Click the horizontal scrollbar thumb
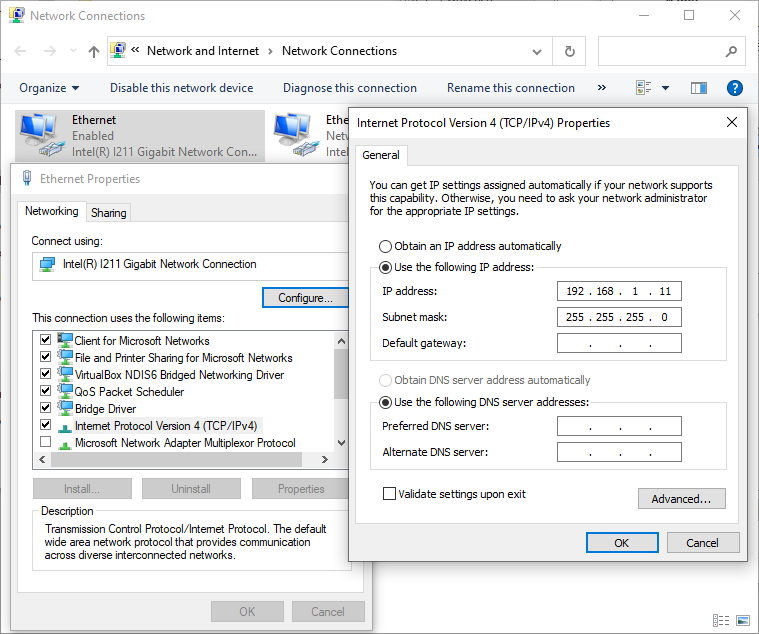The width and height of the screenshot is (759, 634). [x=176, y=459]
